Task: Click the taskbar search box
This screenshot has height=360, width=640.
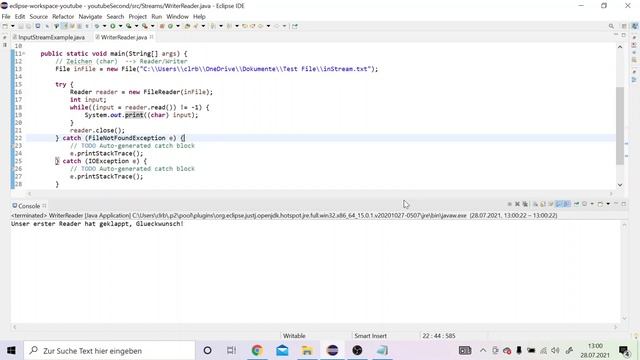Action: 109,351
